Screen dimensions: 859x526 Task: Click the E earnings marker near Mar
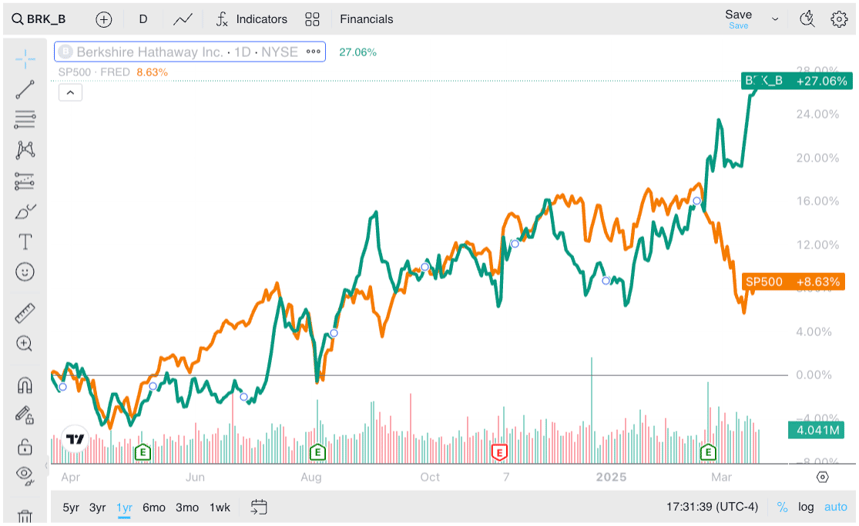(708, 453)
